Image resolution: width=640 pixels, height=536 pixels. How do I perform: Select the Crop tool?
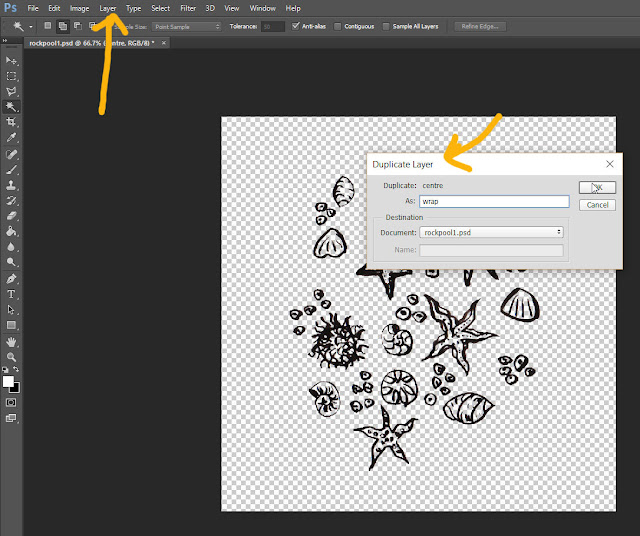point(11,122)
